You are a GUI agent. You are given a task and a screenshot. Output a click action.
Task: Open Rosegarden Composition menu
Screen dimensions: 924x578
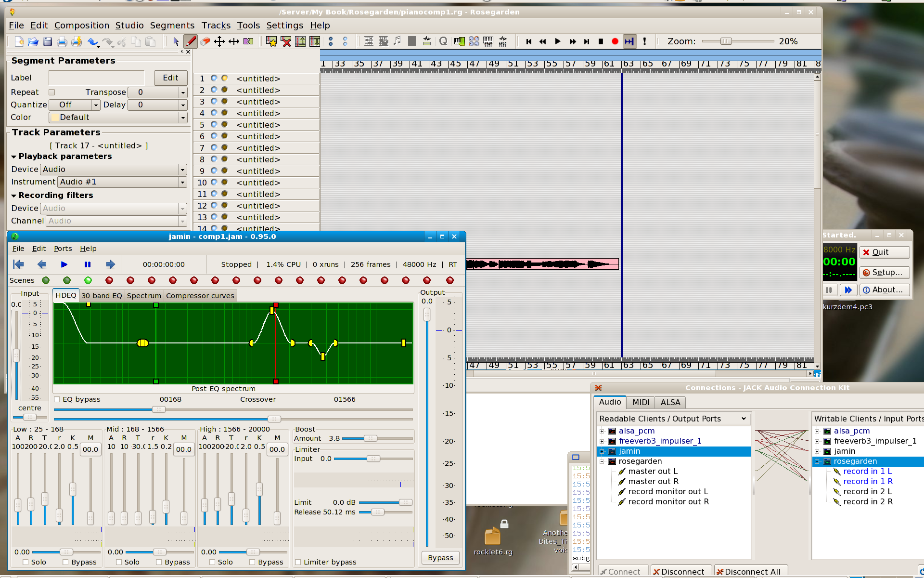pyautogui.click(x=81, y=26)
